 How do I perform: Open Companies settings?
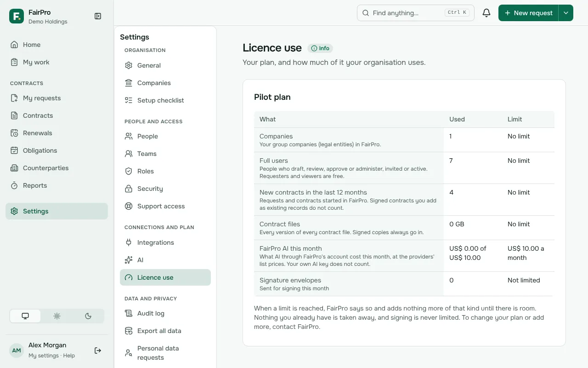point(165,83)
